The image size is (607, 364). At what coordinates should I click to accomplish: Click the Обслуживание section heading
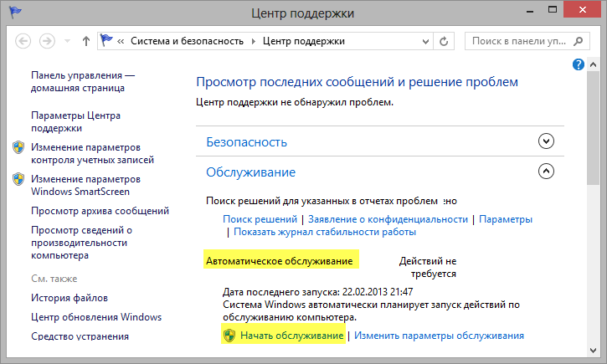(250, 172)
